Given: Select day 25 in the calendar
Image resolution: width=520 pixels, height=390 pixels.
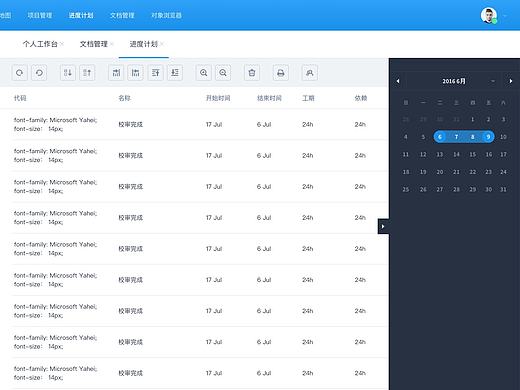Looking at the screenshot, I should point(406,189).
